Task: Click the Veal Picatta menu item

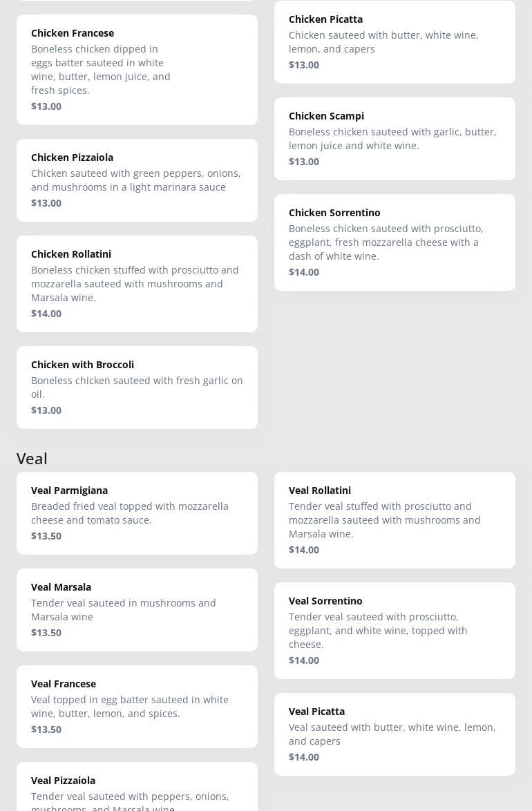Action: tap(395, 734)
